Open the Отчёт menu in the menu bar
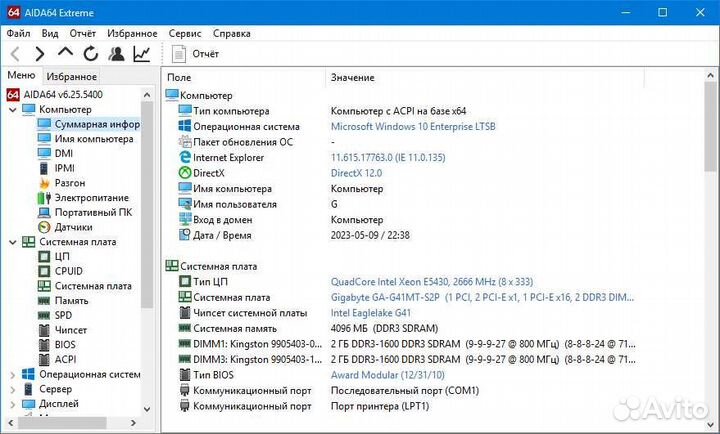 click(83, 34)
